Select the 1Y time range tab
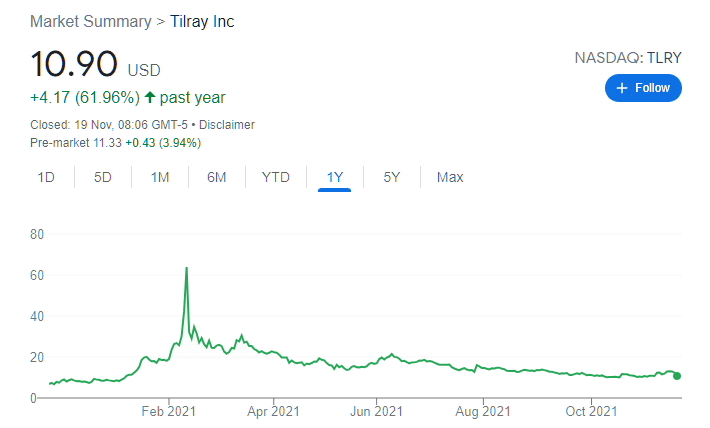Viewport: 710px width, 428px height. (x=335, y=177)
